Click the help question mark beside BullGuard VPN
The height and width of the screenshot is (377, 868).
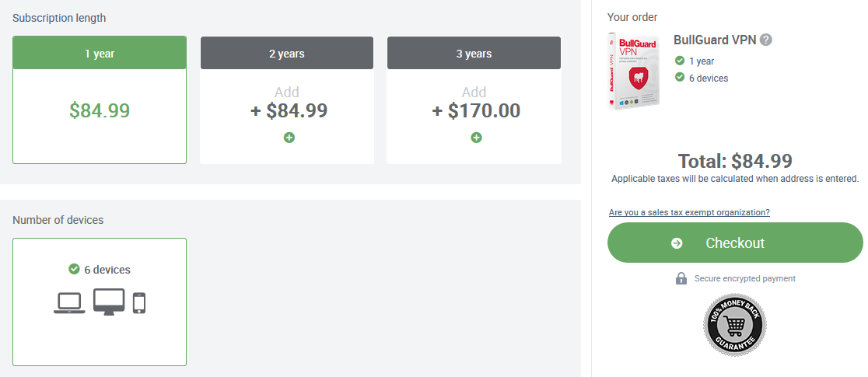(766, 40)
